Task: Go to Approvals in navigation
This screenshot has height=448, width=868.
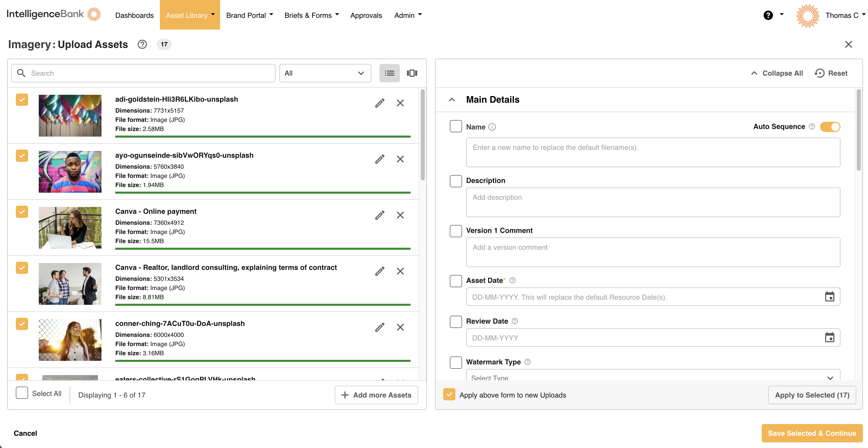Action: [x=366, y=15]
